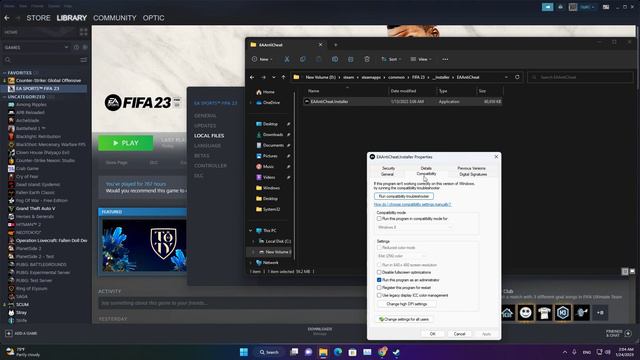Click ADD A GAME in Steam
The image size is (640, 360).
pos(21,333)
